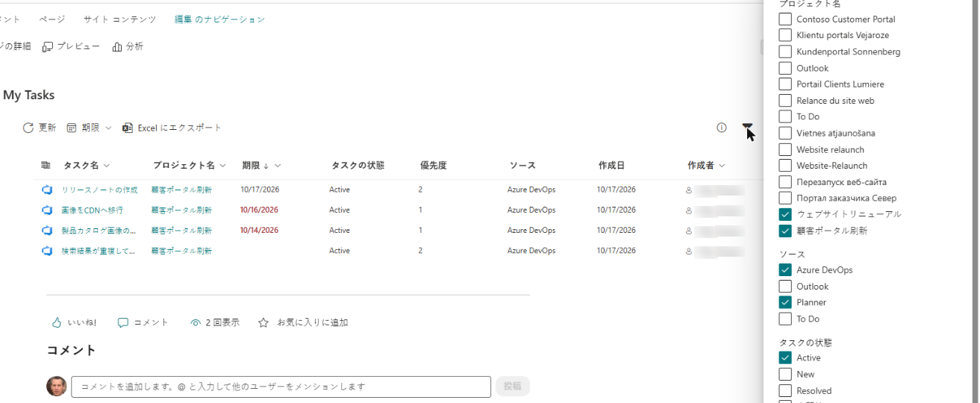Open the 作成者 column dropdown
980x403 pixels.
tap(722, 166)
